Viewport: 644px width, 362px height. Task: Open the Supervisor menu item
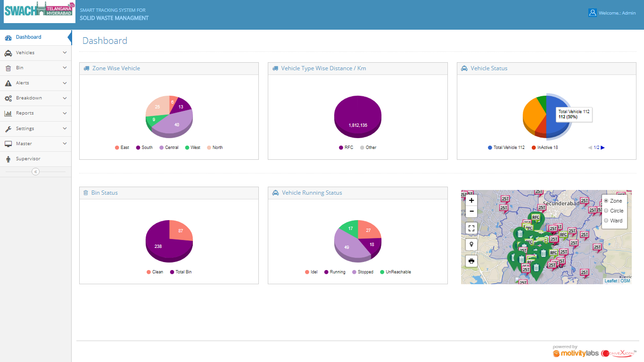(x=28, y=159)
